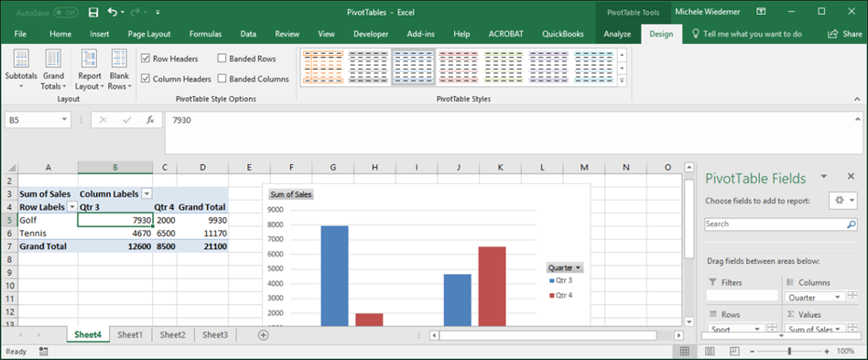Open the Sport field dropdown in Rows
The width and height of the screenshot is (868, 360).
pyautogui.click(x=757, y=329)
